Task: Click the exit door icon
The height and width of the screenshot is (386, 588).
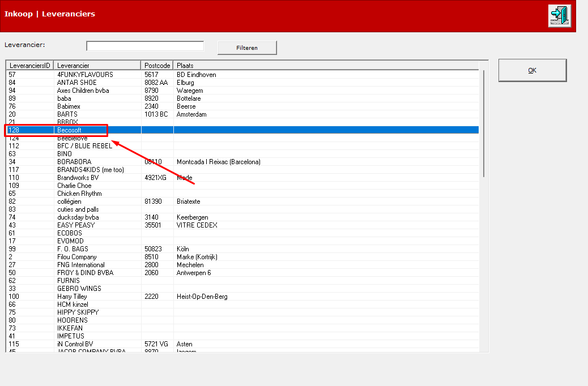Action: click(560, 16)
